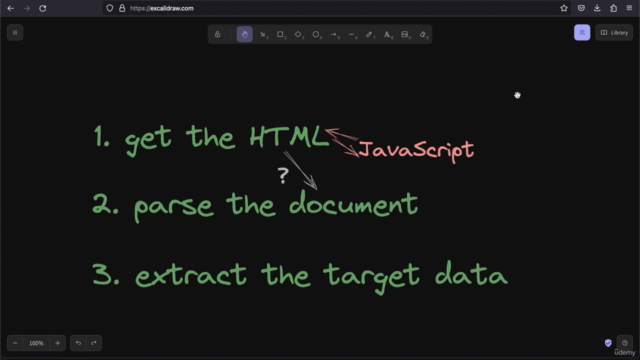Select the Arrow tool
Image resolution: width=640 pixels, height=360 pixels.
[335, 34]
